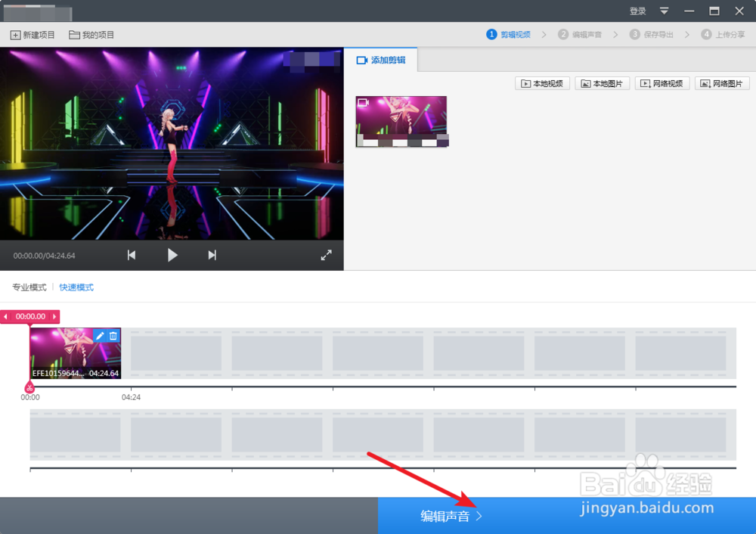The height and width of the screenshot is (534, 756).
Task: Click the 04:24 ruler label
Action: pyautogui.click(x=131, y=397)
